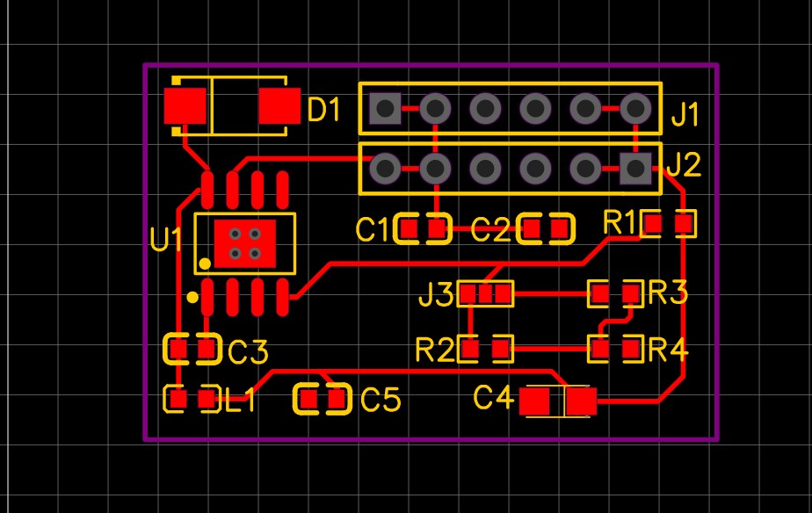This screenshot has width=812, height=513.
Task: Select the R2 designator label
Action: pos(435,350)
